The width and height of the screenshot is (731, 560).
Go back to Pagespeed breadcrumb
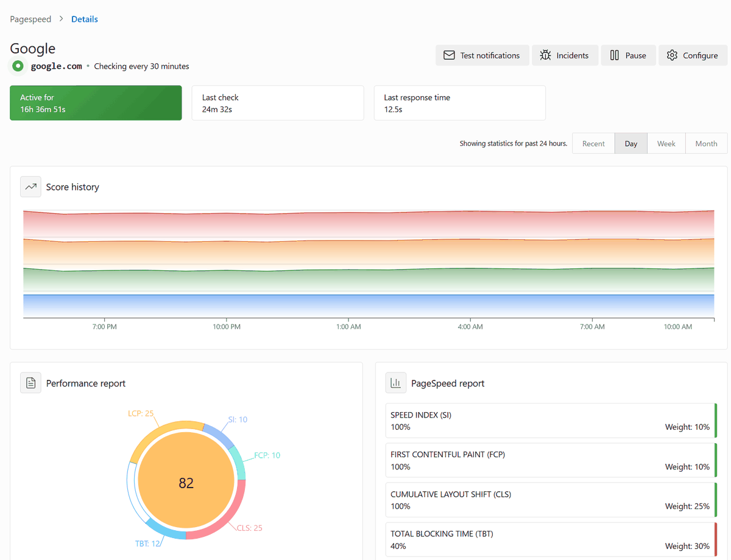(x=30, y=19)
